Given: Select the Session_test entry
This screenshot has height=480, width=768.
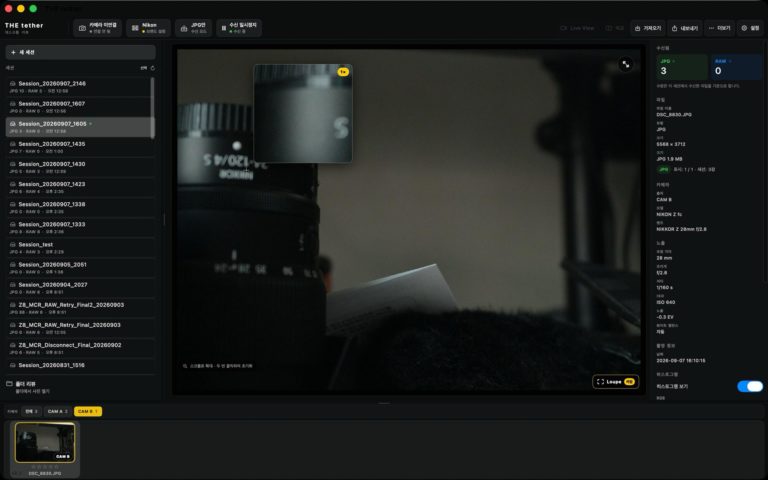Looking at the screenshot, I should point(78,247).
